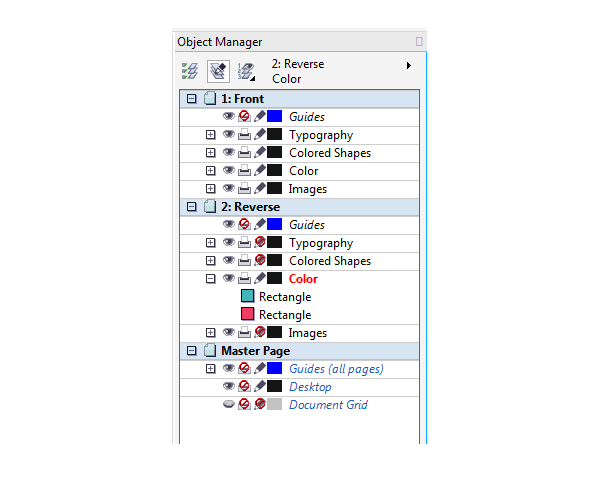
Task: Expand Images layer under 1: Front
Action: [x=210, y=189]
